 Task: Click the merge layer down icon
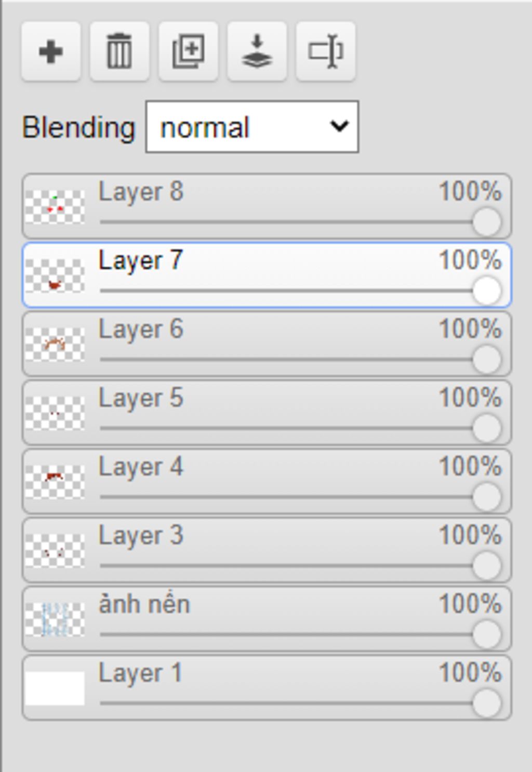pos(257,51)
